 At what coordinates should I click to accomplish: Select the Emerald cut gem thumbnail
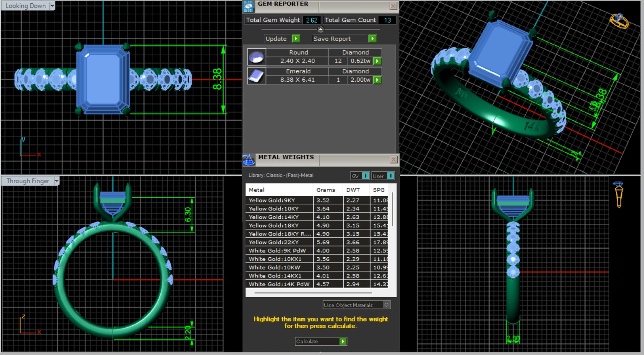coord(256,76)
